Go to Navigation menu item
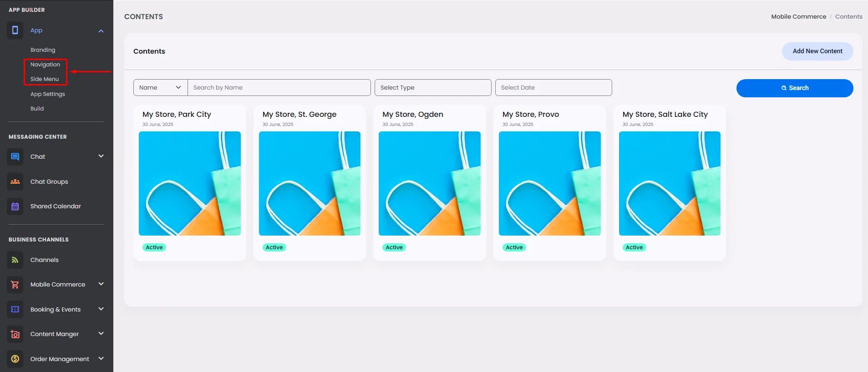 pyautogui.click(x=45, y=65)
